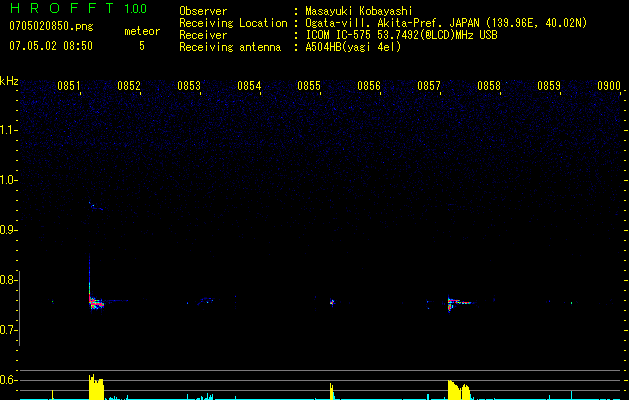Click the faint echo near 0853 on spectrogram

pyautogui.click(x=206, y=300)
